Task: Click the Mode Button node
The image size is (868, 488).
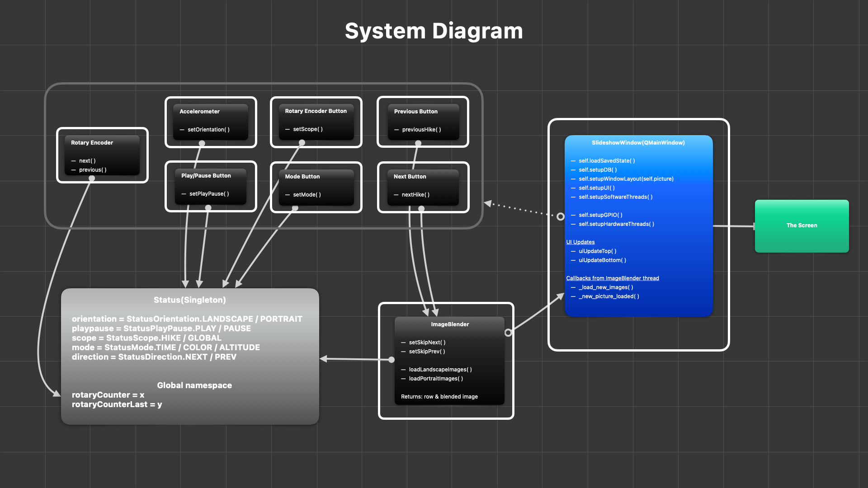Action: click(x=316, y=187)
